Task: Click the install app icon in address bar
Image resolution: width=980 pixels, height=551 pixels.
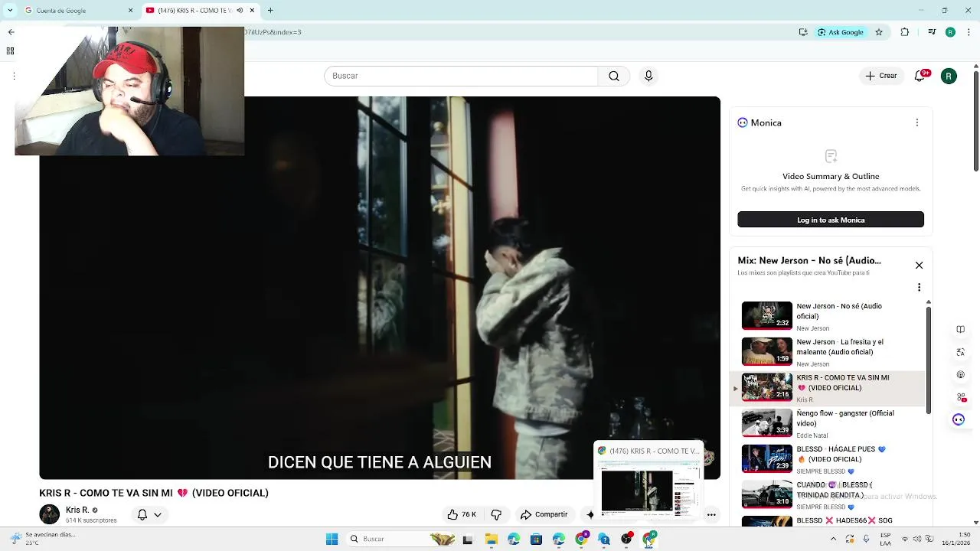Action: (803, 32)
